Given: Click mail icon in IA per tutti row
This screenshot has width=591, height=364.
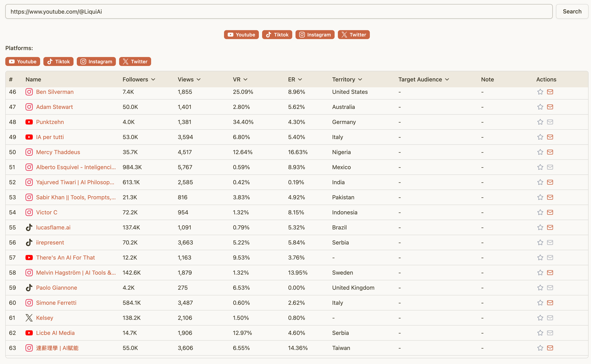Looking at the screenshot, I should [550, 137].
